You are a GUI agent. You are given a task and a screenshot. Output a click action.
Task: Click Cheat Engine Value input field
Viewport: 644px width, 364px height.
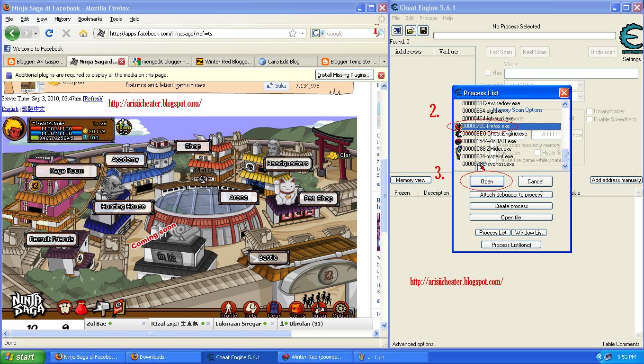571,73
